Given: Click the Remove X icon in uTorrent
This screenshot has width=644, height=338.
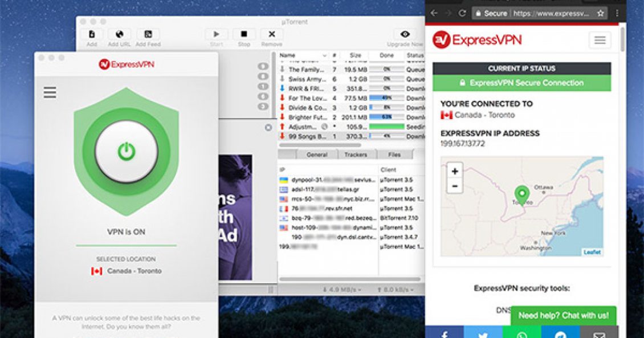Looking at the screenshot, I should 271,34.
